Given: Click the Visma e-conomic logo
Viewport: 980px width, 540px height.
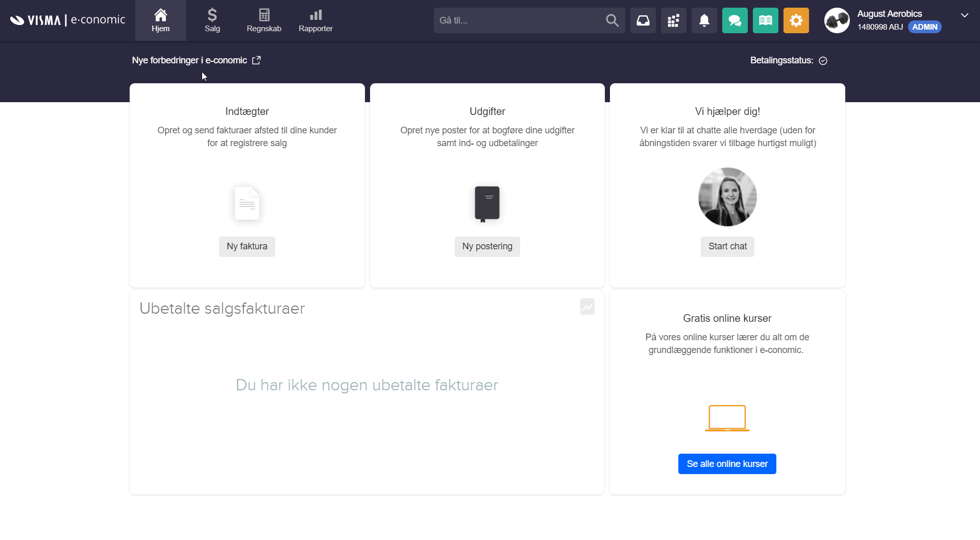Looking at the screenshot, I should [x=67, y=20].
